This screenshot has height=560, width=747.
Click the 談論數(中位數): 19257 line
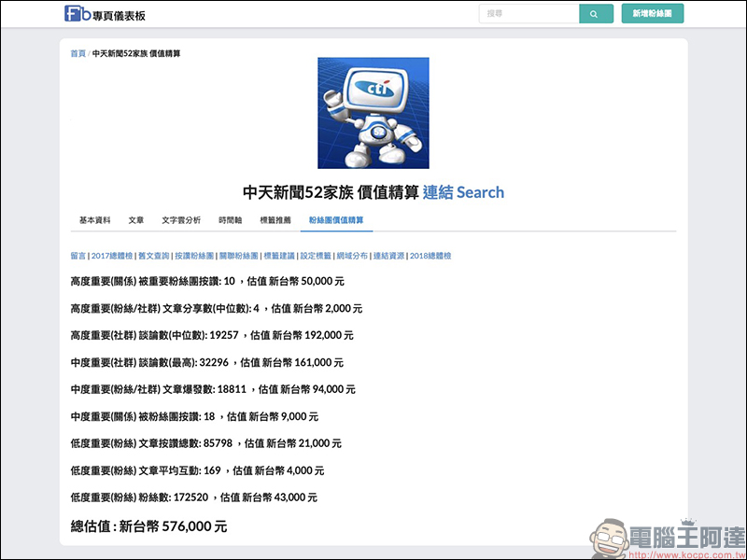click(x=212, y=335)
